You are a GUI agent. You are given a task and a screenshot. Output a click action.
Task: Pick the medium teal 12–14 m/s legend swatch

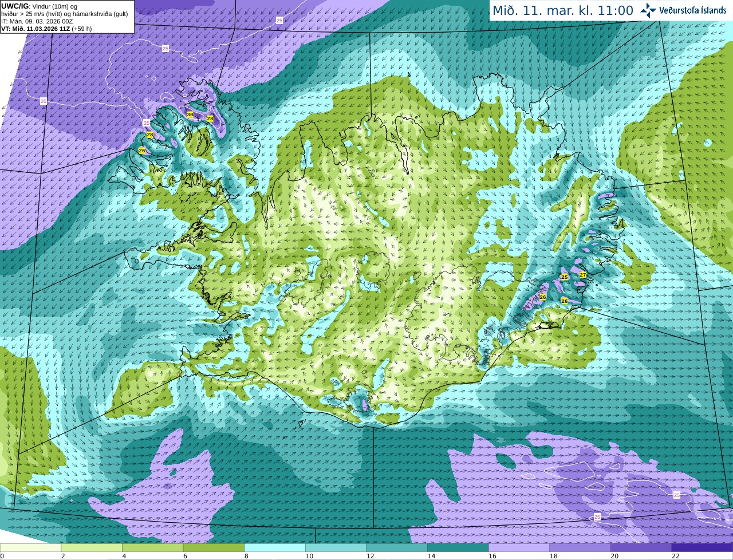tap(397, 547)
